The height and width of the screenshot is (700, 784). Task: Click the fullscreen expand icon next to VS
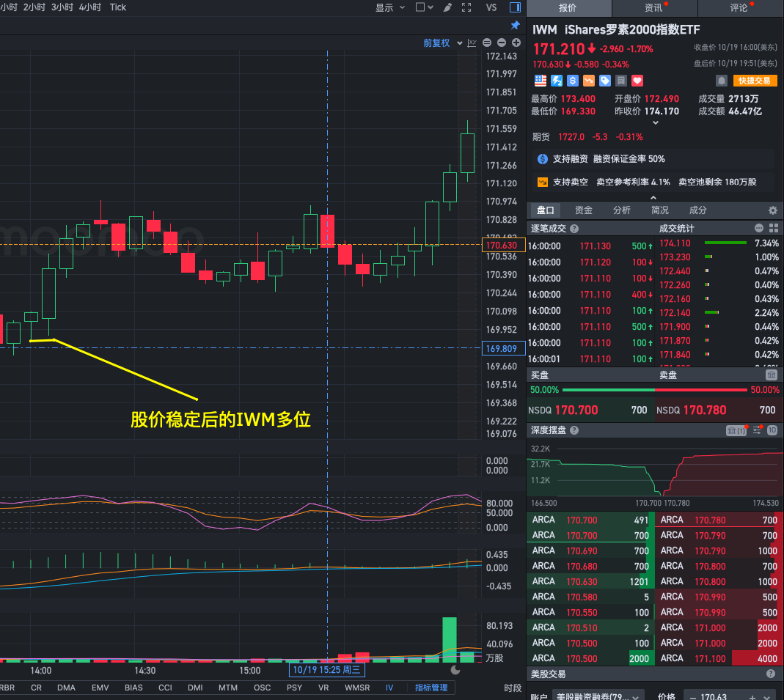(466, 7)
